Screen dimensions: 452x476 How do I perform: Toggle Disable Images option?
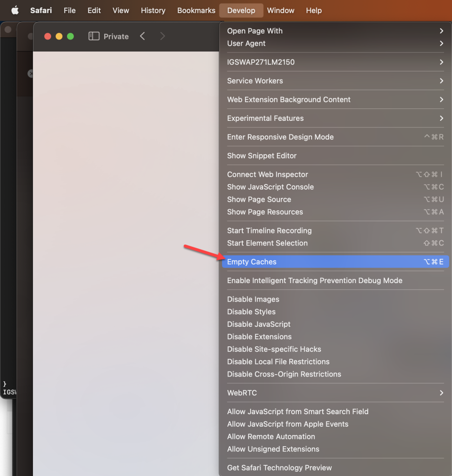[335, 299]
